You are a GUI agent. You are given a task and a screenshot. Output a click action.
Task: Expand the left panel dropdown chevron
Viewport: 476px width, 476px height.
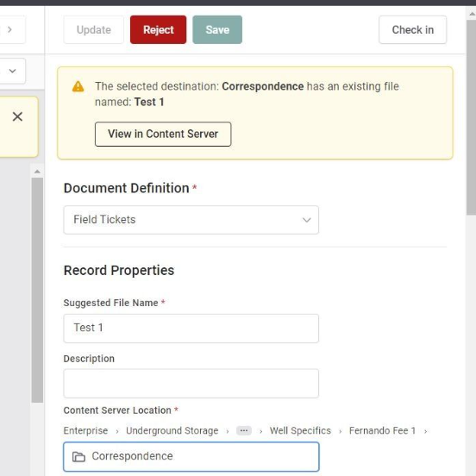point(12,71)
